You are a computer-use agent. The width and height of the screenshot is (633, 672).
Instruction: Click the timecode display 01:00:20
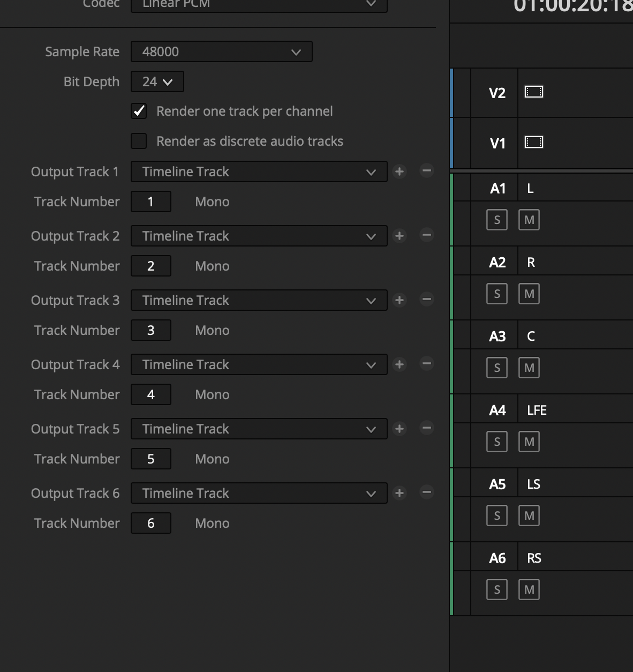(x=573, y=5)
